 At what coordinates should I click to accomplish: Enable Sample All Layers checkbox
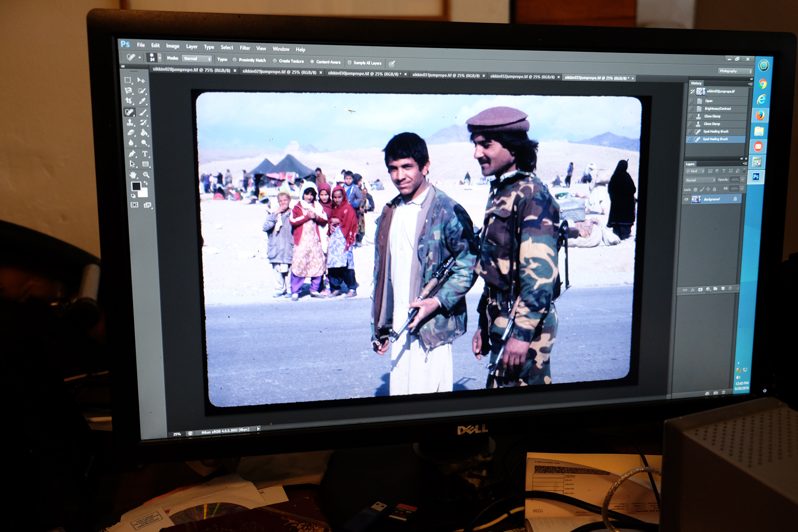coord(349,63)
